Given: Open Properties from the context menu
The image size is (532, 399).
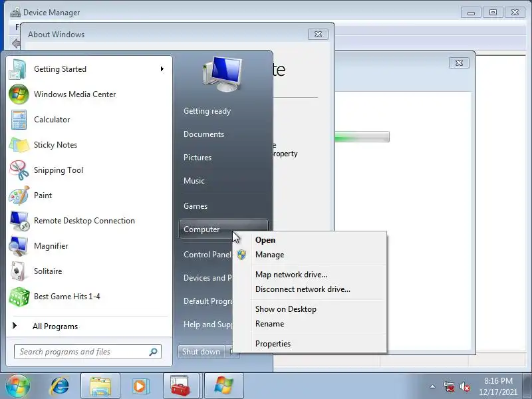Looking at the screenshot, I should point(273,344).
